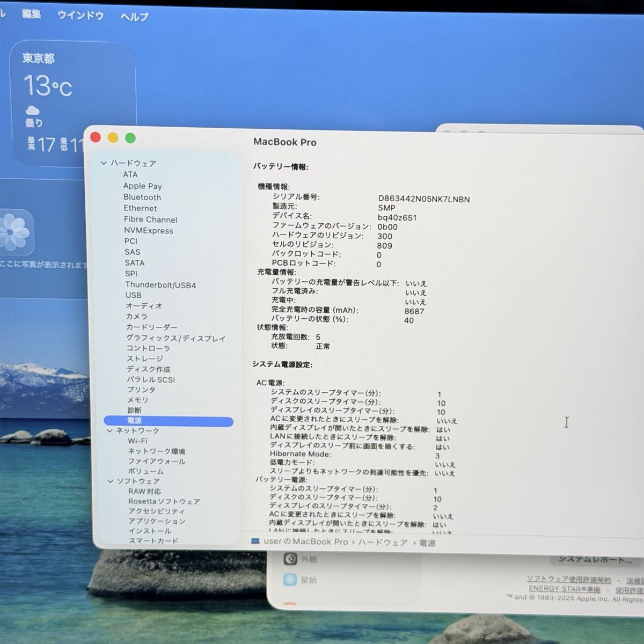Select コントローラ in the sidebar
644x644 pixels.
click(x=148, y=348)
